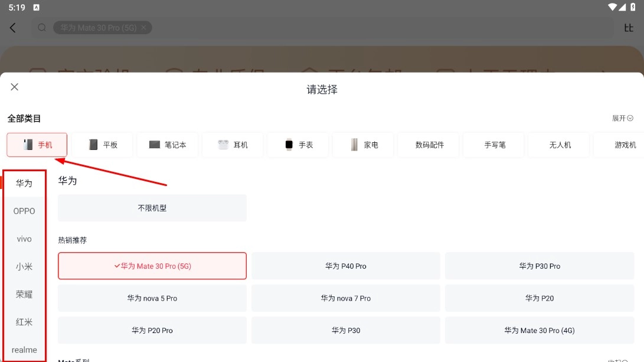Select the 家电 appliance category

pos(363,145)
